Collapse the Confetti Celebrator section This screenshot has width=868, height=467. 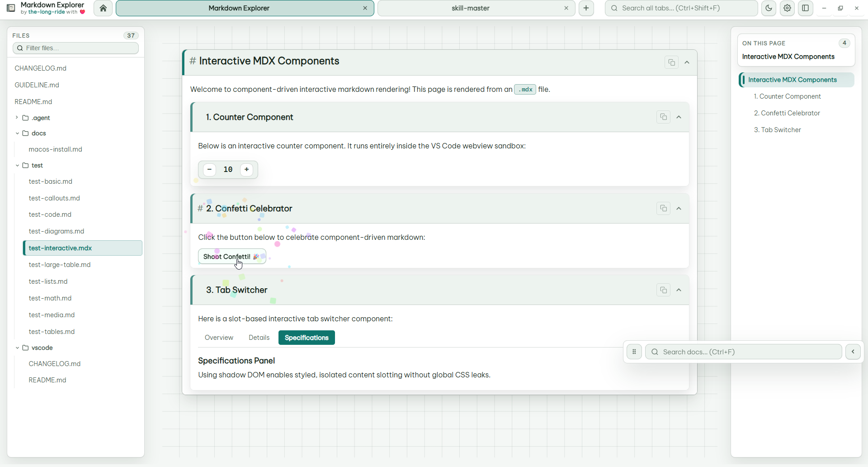[x=679, y=209]
